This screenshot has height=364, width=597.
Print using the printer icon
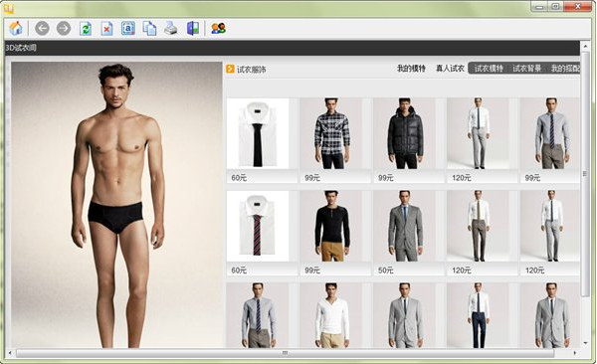[x=171, y=28]
